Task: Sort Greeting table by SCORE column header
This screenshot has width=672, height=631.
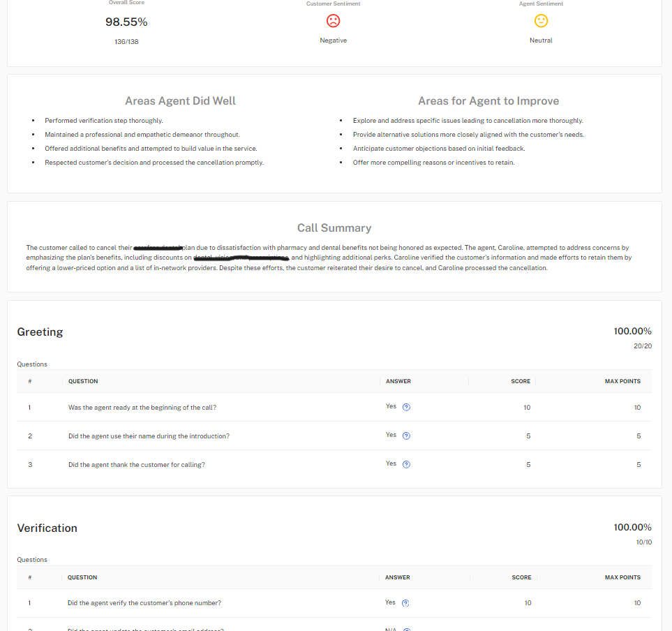Action: tap(521, 381)
